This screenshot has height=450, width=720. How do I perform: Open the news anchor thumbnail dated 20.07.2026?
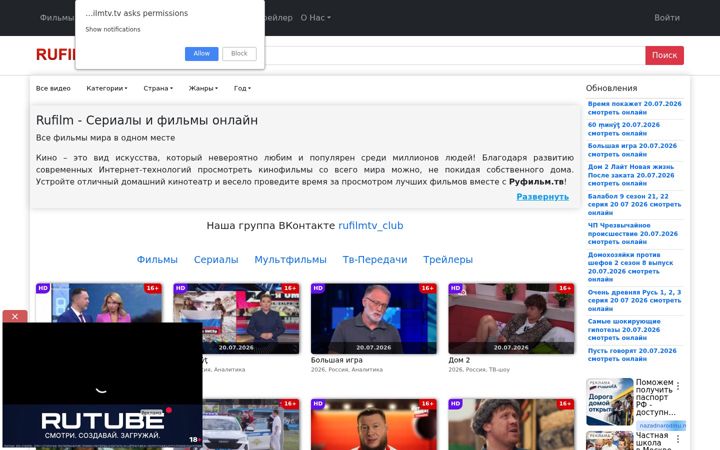click(236, 318)
